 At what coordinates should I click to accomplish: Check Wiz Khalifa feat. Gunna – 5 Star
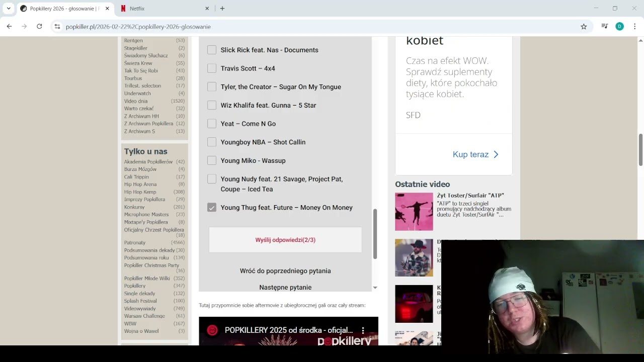[x=212, y=105]
